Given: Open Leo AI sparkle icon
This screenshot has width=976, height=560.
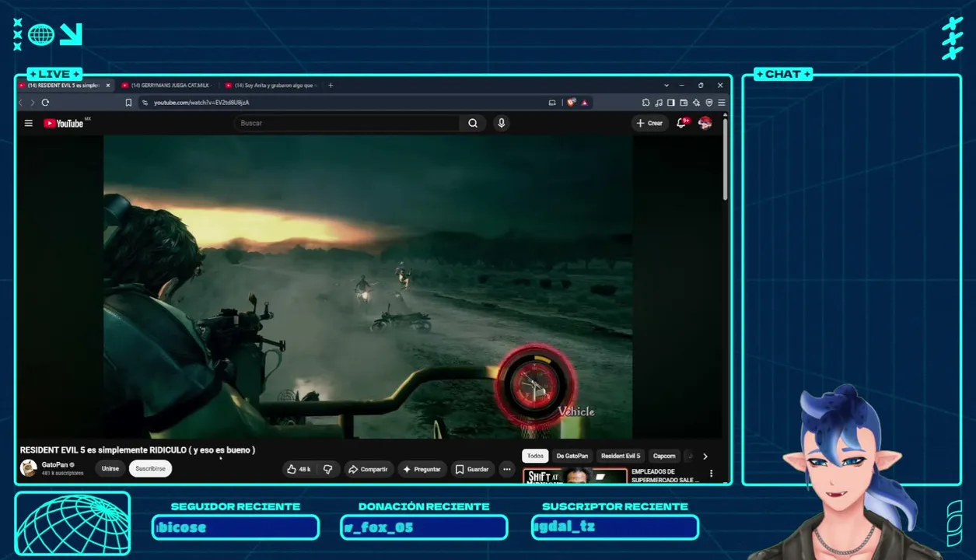Looking at the screenshot, I should coord(696,103).
